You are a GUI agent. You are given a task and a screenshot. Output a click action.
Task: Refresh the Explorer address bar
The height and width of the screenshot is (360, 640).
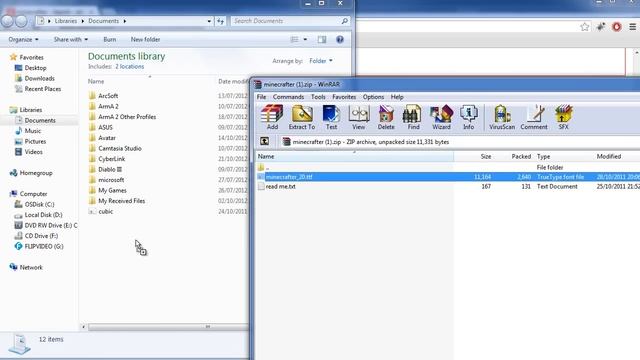point(220,21)
